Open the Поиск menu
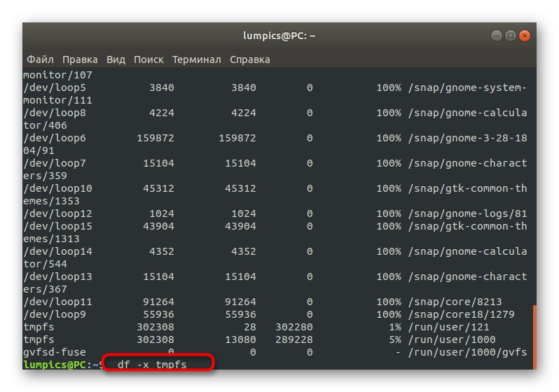The width and height of the screenshot is (559, 392). coord(149,59)
